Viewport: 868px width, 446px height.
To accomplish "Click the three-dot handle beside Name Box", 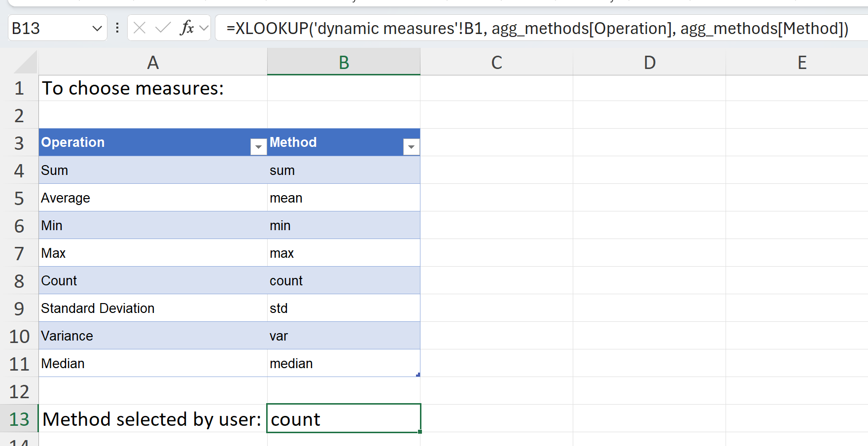I will [x=117, y=28].
